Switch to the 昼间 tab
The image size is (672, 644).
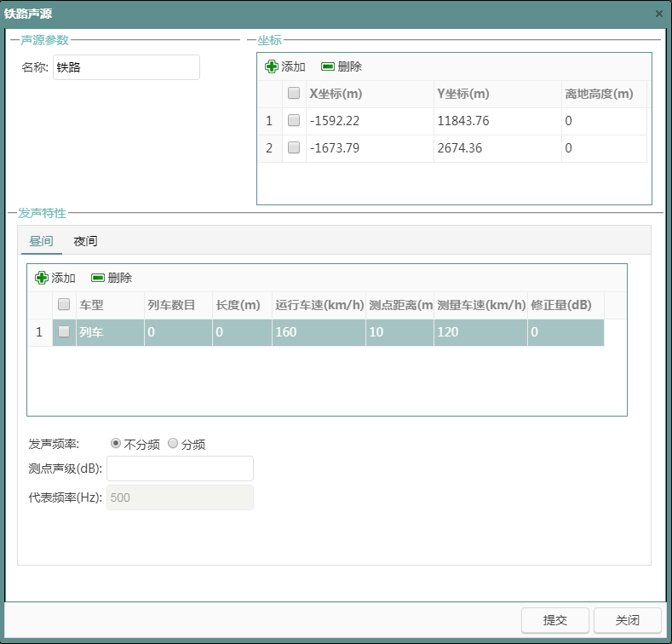tap(41, 241)
